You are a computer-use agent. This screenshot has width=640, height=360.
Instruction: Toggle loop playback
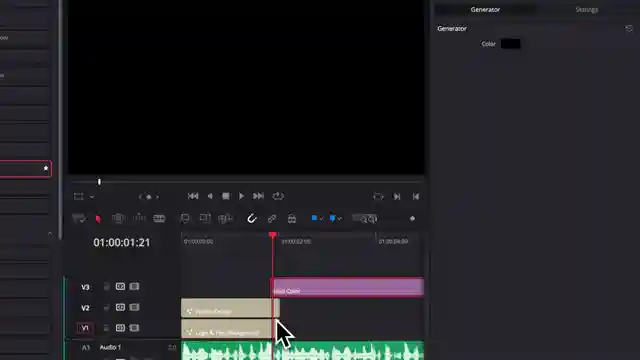click(278, 196)
